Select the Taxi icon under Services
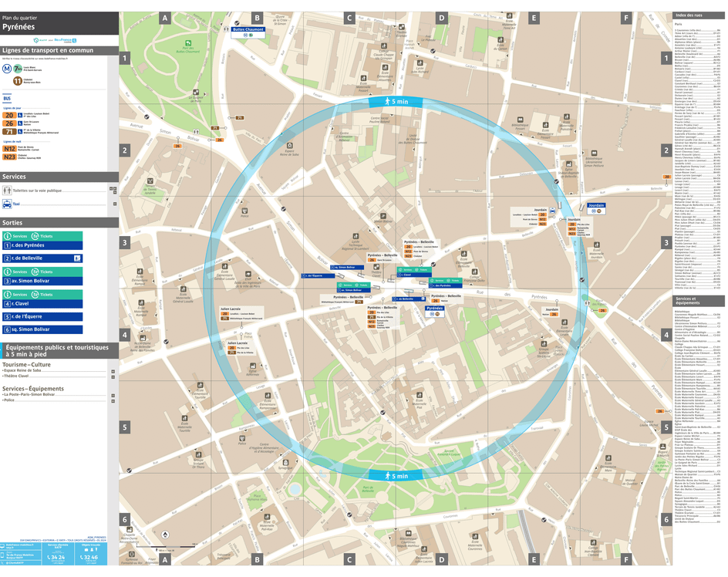The image size is (728, 577). [x=7, y=204]
